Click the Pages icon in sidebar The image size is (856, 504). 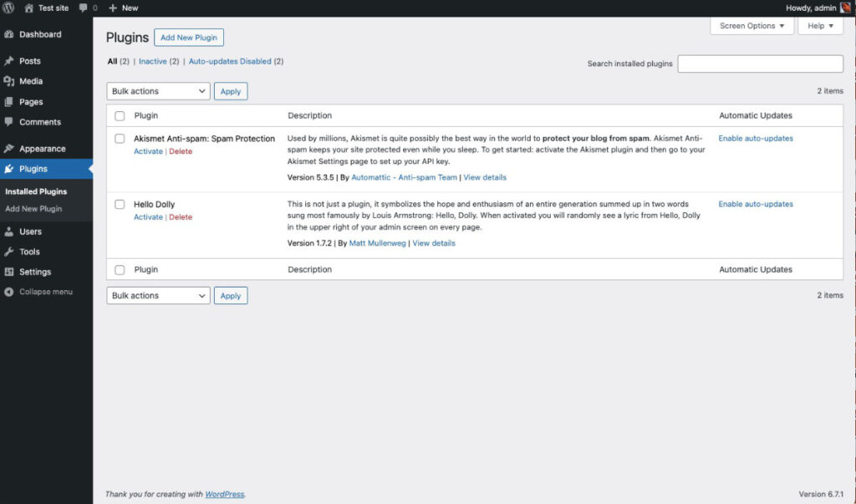(8, 102)
